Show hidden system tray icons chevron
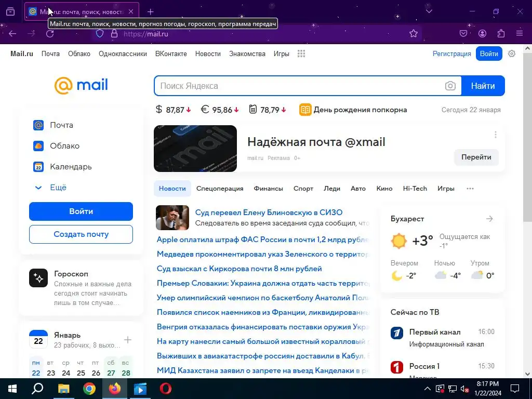 428,389
